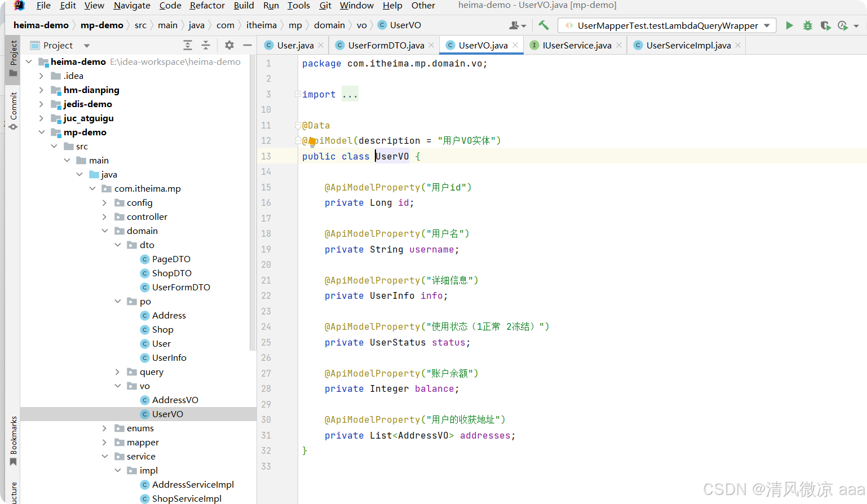Collapse all in the Project panel

click(x=206, y=45)
